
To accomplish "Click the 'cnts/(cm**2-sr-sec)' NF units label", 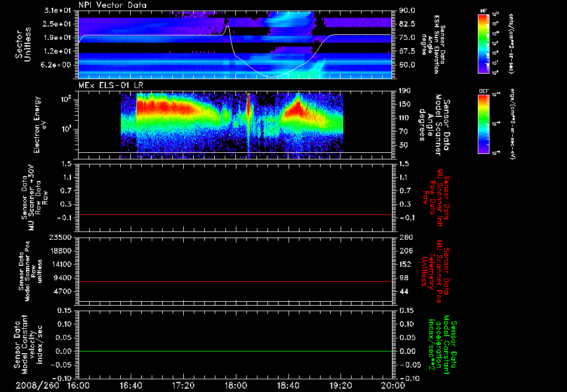I will coord(511,44).
